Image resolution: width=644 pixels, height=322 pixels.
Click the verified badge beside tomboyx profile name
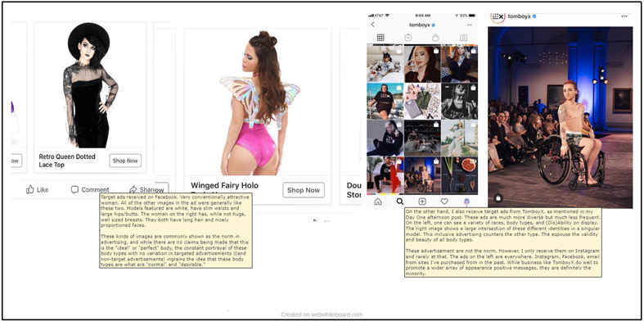point(434,25)
